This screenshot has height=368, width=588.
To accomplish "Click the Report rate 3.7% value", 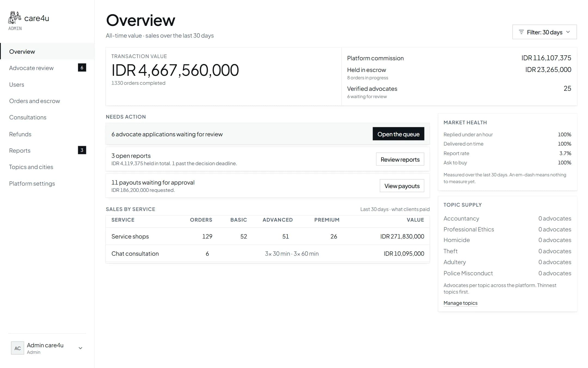I will tap(565, 153).
